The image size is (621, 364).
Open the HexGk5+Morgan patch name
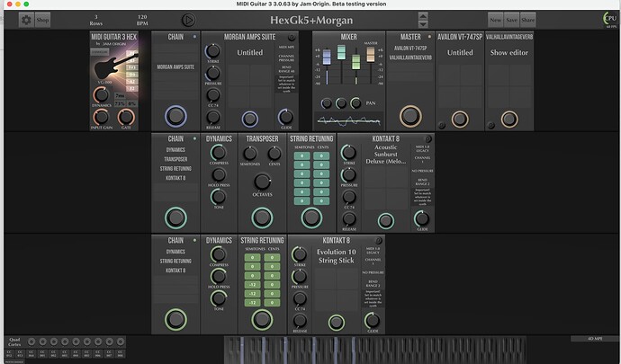pyautogui.click(x=311, y=20)
